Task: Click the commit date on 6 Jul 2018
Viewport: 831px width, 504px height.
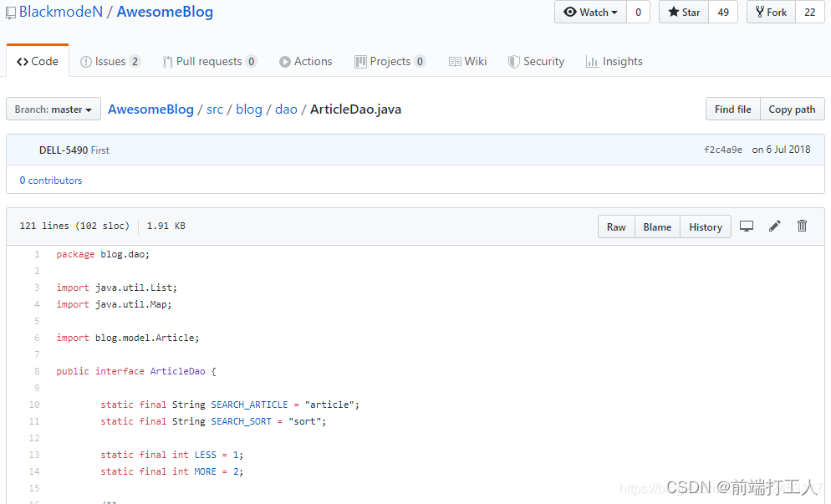Action: (x=781, y=150)
